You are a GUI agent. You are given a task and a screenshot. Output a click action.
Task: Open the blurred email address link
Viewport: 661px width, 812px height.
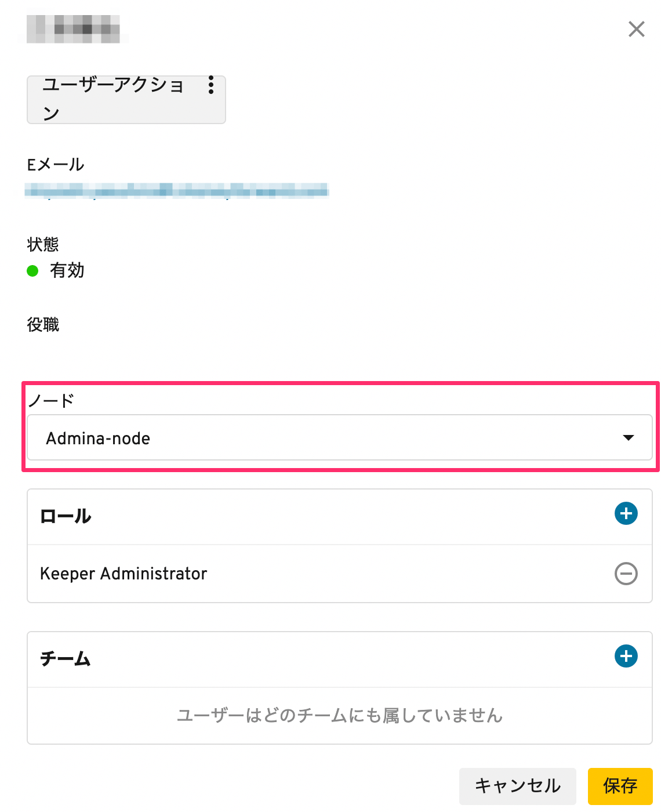tap(177, 190)
